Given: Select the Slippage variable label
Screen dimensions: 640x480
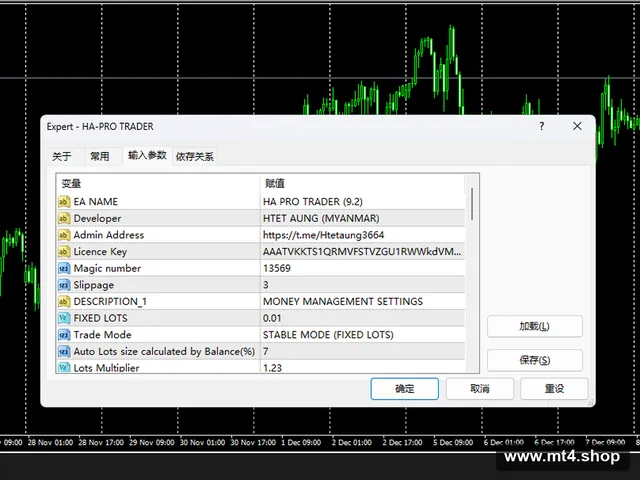Looking at the screenshot, I should pos(93,285).
